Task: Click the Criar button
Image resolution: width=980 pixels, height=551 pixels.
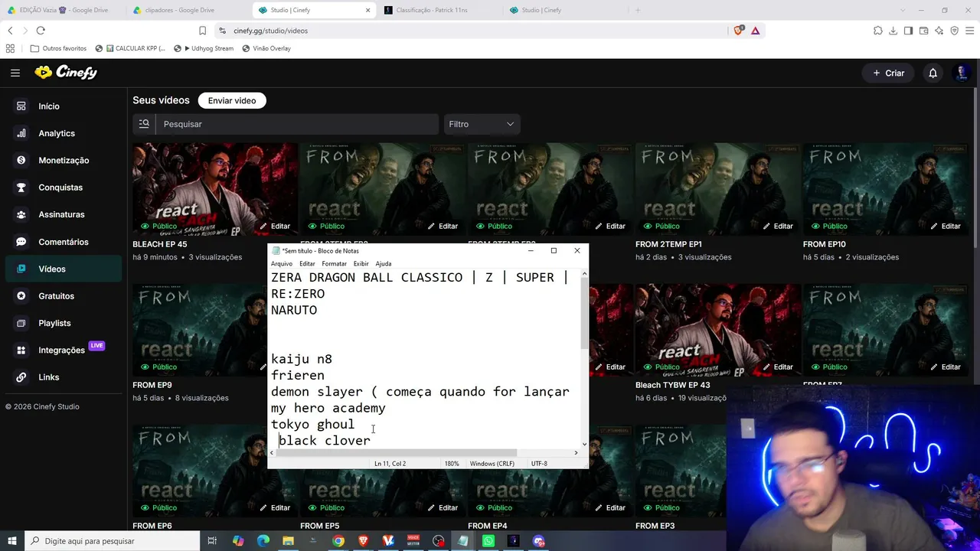Action: click(x=888, y=73)
